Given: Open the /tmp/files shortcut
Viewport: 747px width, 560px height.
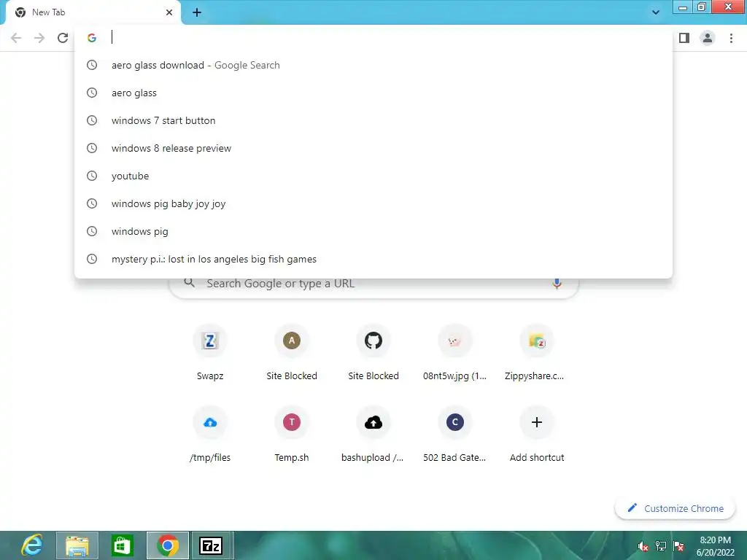Looking at the screenshot, I should coord(210,435).
